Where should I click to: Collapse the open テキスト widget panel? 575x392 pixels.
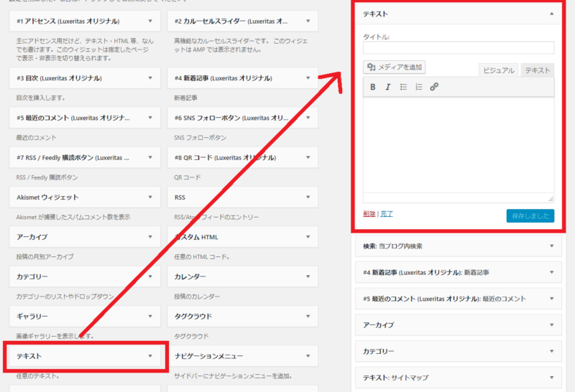551,14
